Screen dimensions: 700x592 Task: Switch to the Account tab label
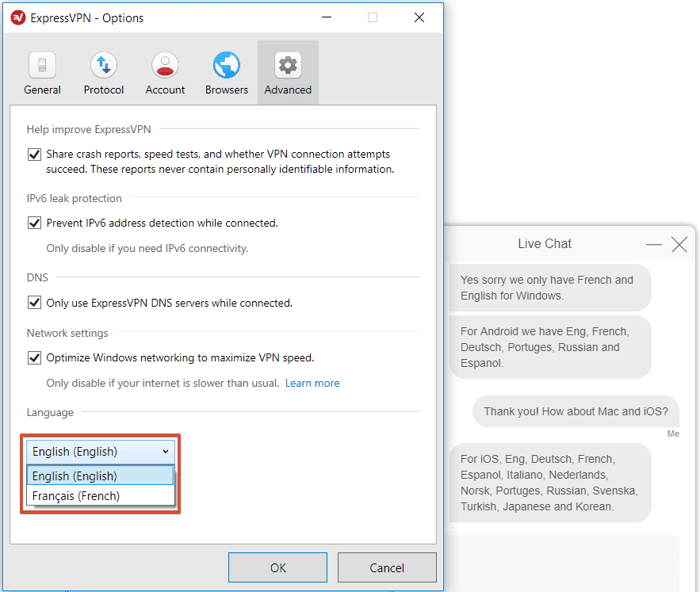[165, 90]
